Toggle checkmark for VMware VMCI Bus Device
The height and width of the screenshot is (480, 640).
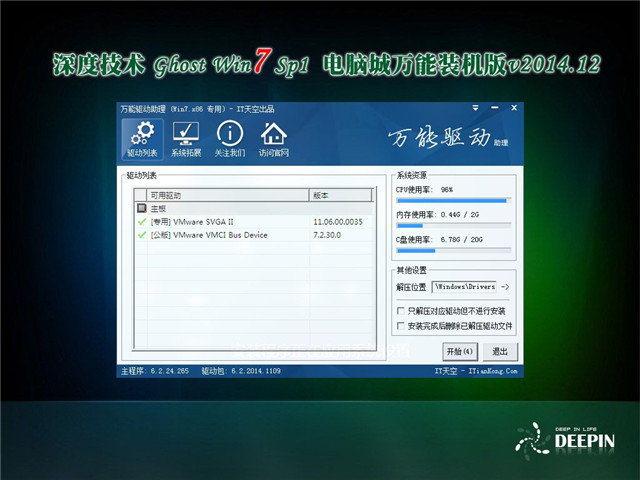coord(142,235)
